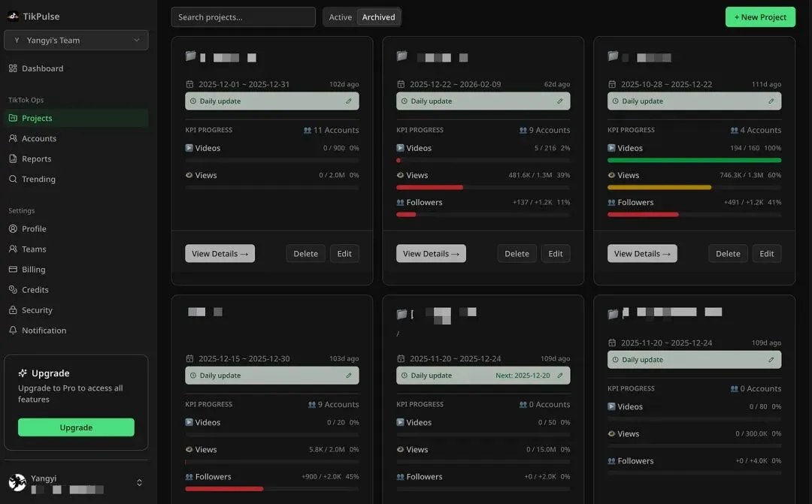Delete the 2025-12-22 project
812x504 pixels.
point(517,254)
